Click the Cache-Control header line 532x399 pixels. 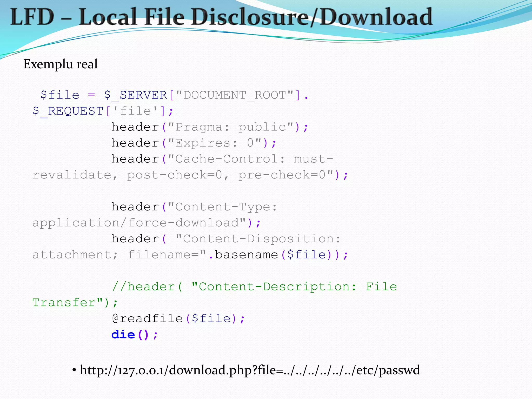(222, 159)
